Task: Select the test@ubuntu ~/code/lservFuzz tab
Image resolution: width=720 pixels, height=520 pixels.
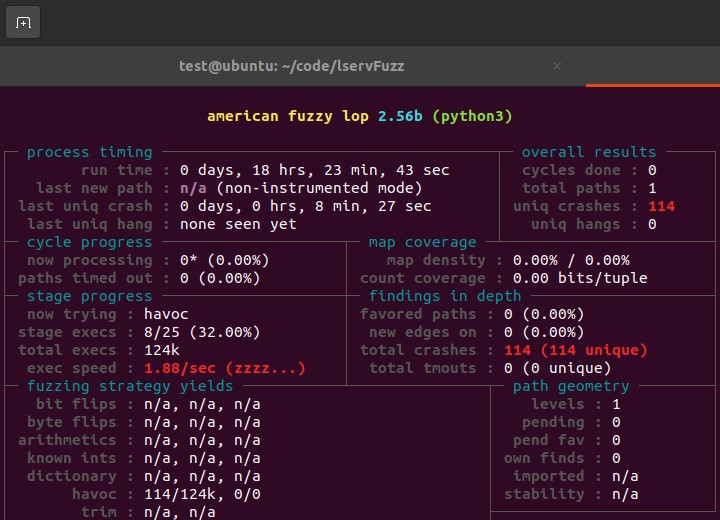Action: coord(291,66)
